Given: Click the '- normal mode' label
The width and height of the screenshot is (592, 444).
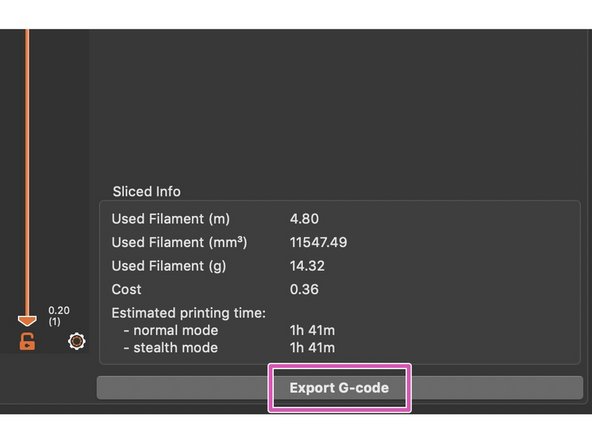Looking at the screenshot, I should [x=171, y=330].
